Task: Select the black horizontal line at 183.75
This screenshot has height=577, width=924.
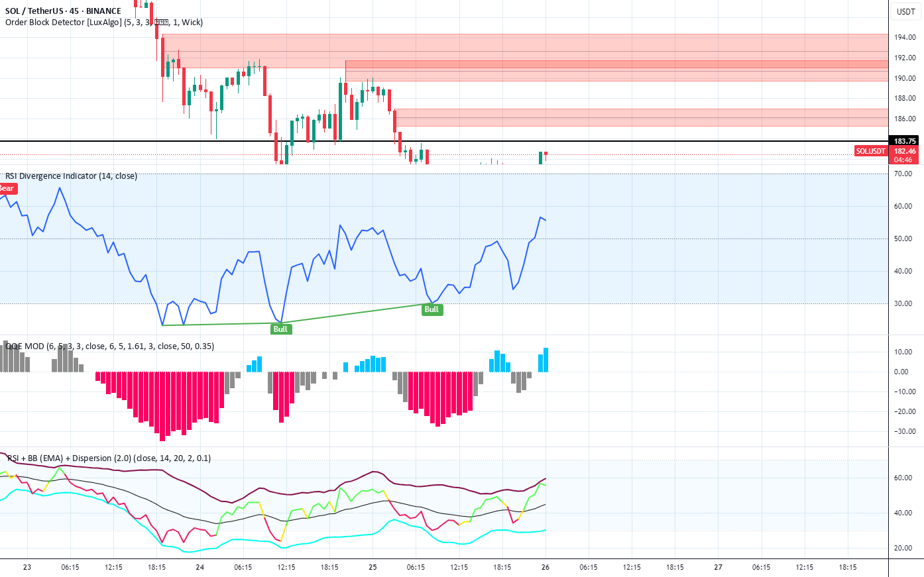Action: click(443, 141)
